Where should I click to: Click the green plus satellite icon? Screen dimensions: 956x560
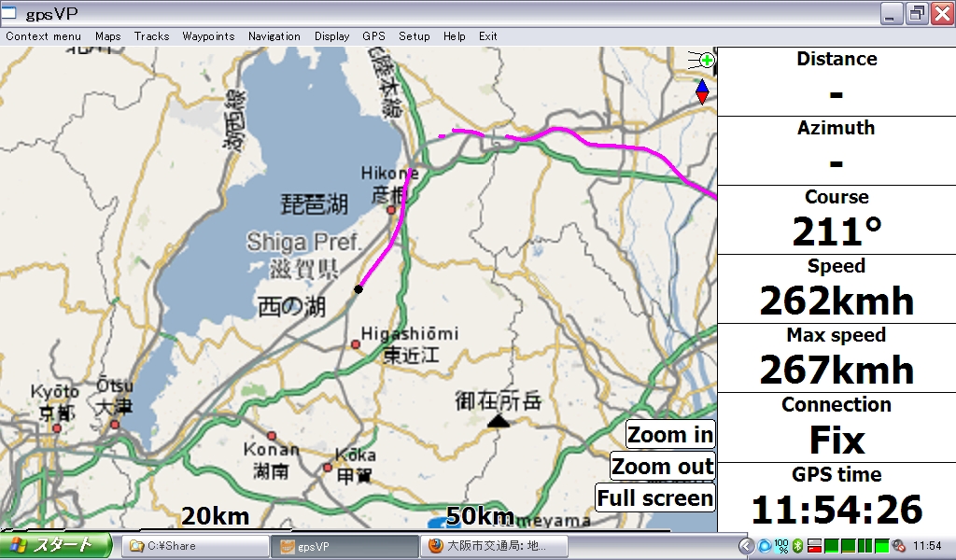[706, 61]
